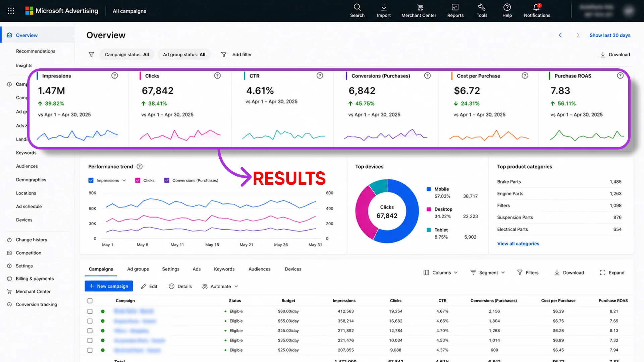Expand the campaigns table to fullscreen

(x=612, y=273)
